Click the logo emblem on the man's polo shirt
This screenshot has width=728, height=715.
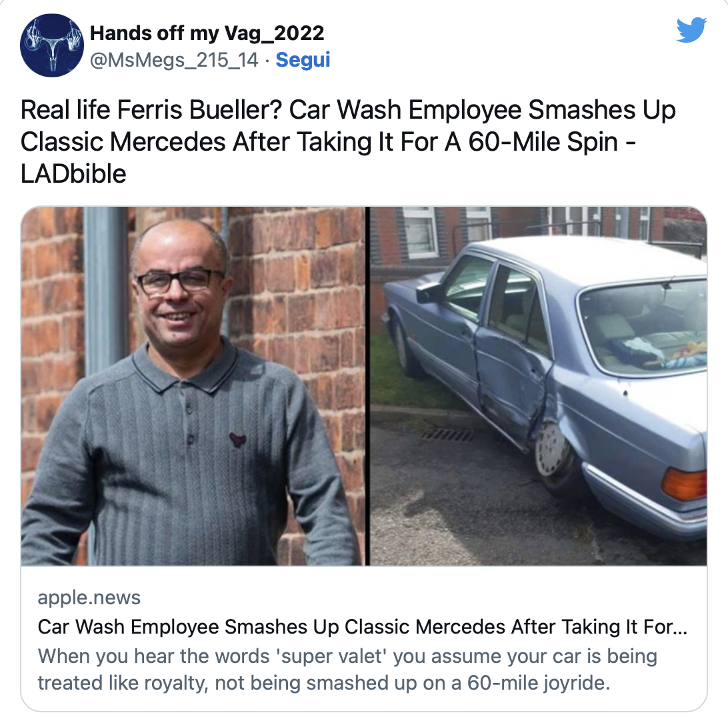tap(237, 439)
